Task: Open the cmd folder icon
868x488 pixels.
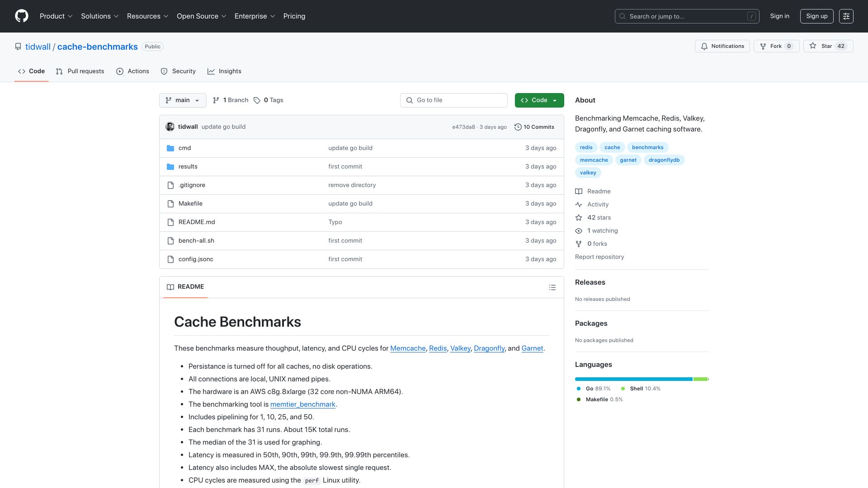Action: (x=170, y=148)
